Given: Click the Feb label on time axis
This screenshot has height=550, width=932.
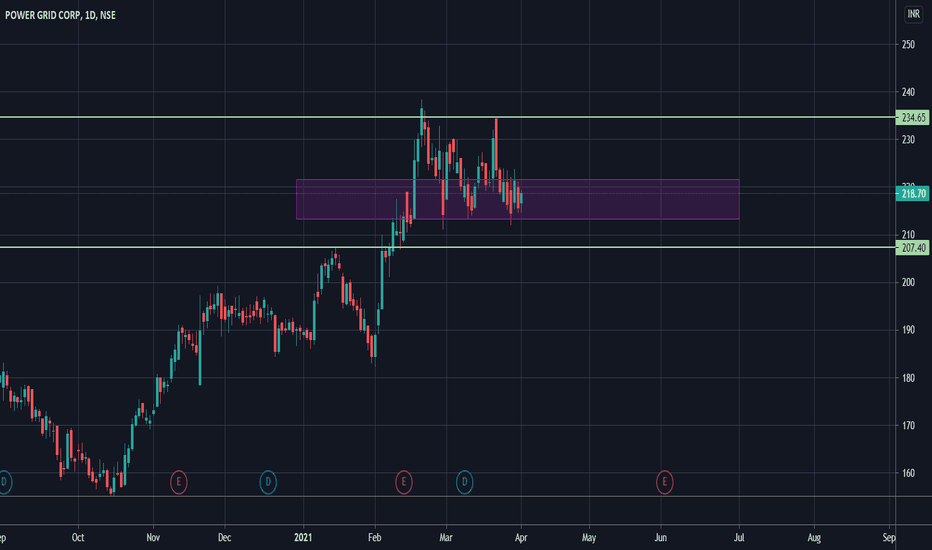Looking at the screenshot, I should [374, 538].
